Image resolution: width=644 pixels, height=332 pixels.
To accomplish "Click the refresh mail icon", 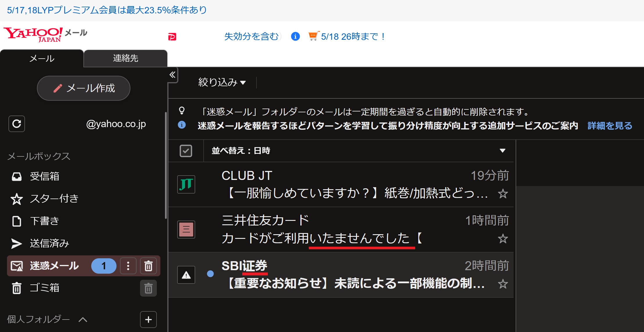I will tap(17, 124).
